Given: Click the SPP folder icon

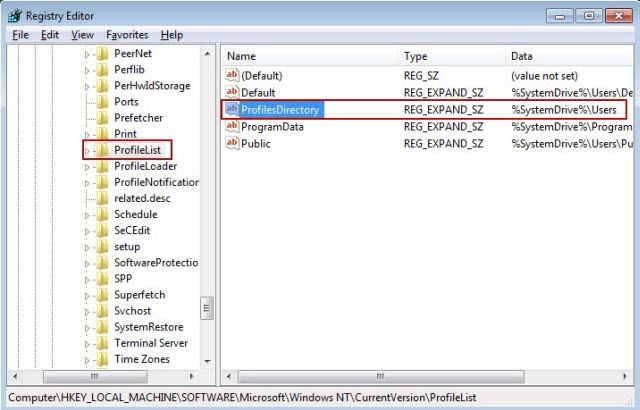Looking at the screenshot, I should point(102,279).
